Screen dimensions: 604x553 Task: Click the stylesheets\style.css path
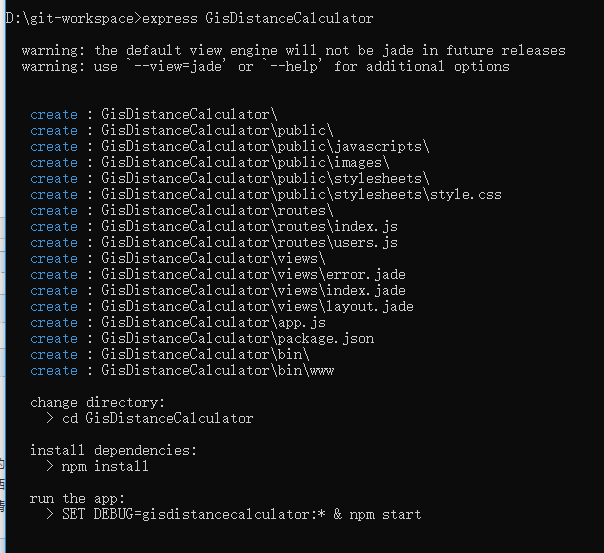pos(301,194)
